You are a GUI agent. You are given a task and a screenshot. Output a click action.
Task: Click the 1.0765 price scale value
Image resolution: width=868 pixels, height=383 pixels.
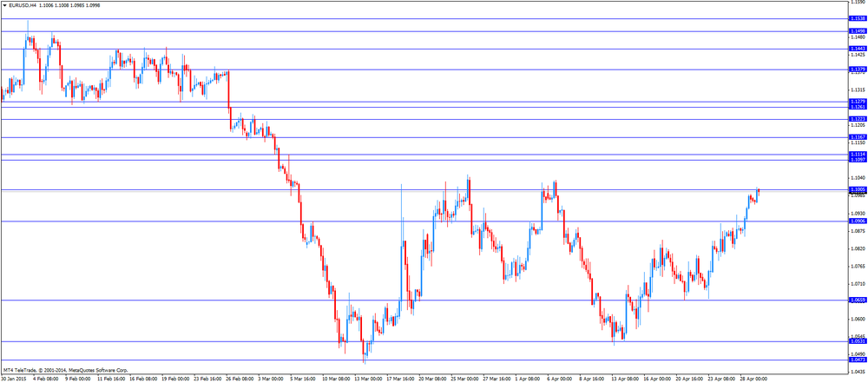pyautogui.click(x=858, y=266)
